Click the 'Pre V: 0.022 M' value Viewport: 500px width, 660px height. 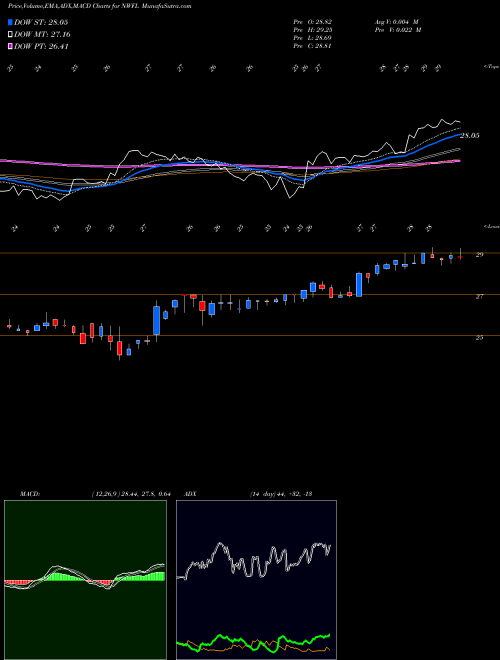[398, 30]
